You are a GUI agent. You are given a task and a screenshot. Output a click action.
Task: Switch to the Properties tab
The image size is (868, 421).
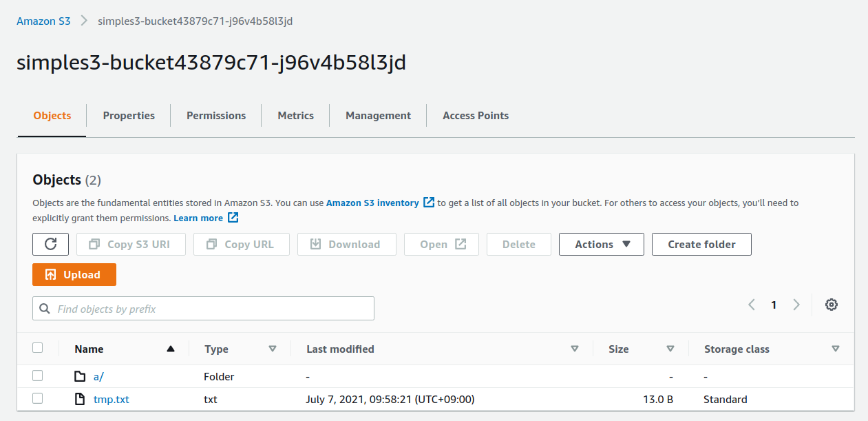click(x=129, y=116)
